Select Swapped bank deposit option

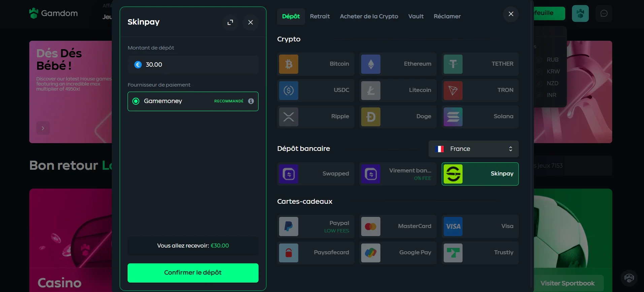316,174
